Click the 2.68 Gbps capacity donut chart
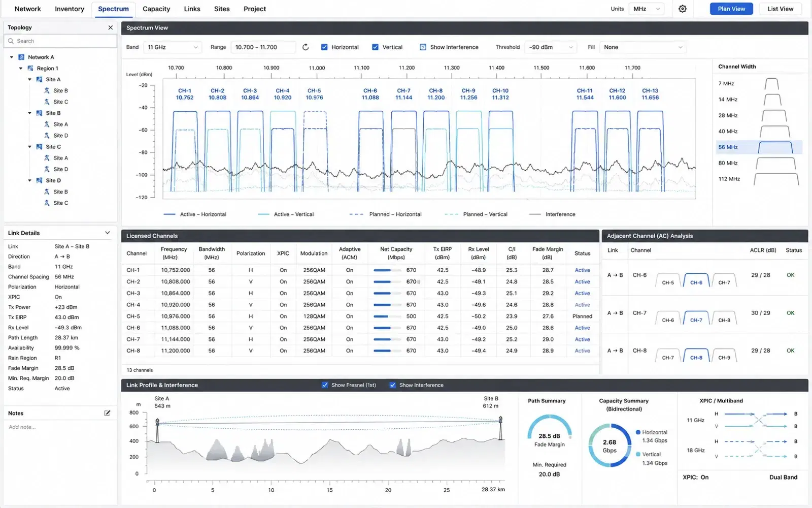This screenshot has height=508, width=812. 610,446
